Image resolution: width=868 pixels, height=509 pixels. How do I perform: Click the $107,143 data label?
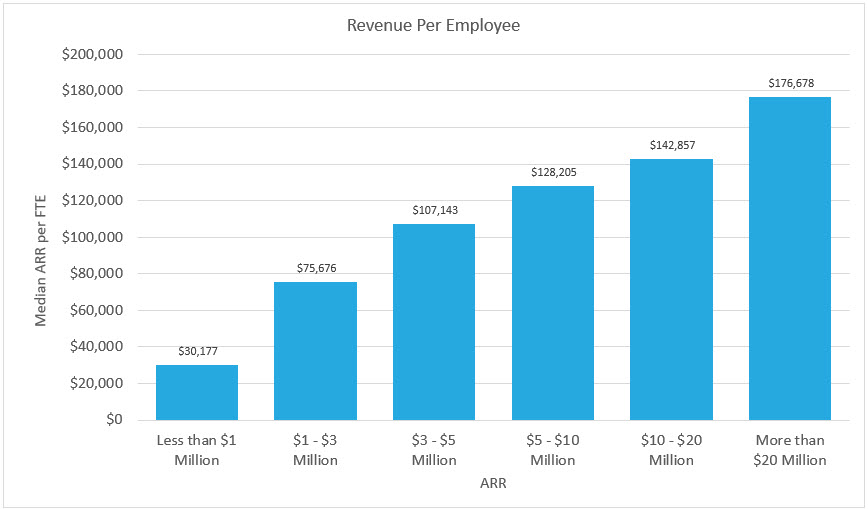point(435,210)
